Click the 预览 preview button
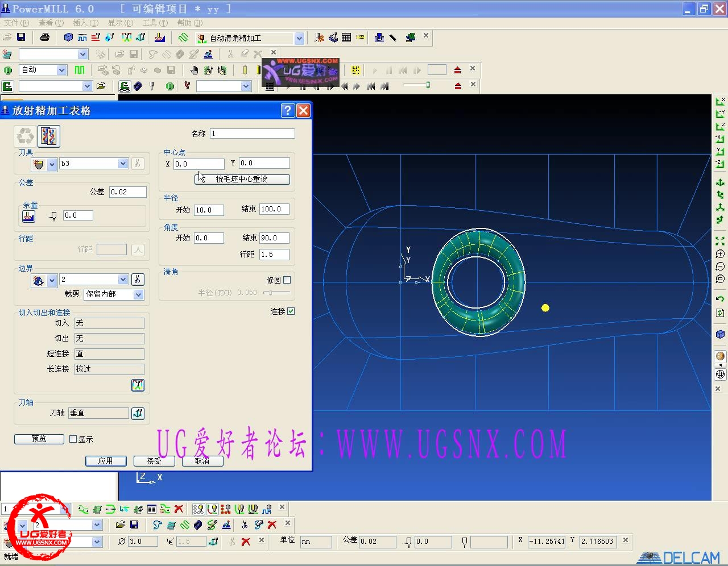 [x=39, y=439]
